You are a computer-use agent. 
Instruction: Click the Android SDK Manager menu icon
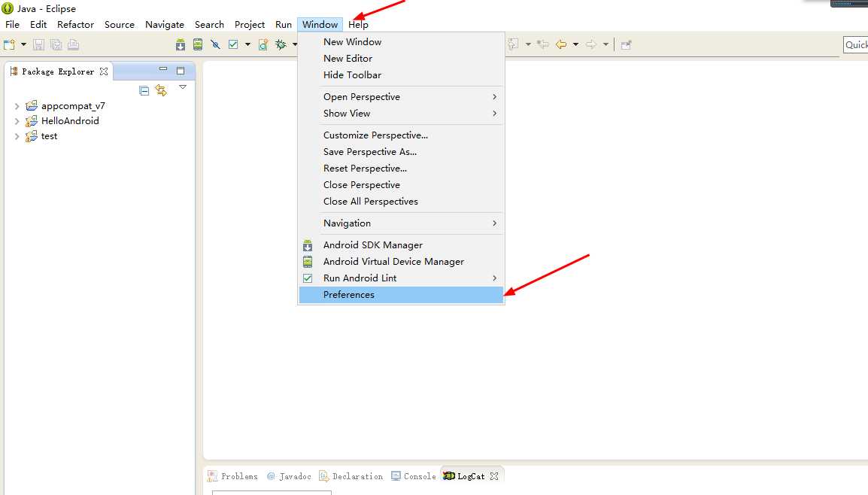pyautogui.click(x=308, y=245)
